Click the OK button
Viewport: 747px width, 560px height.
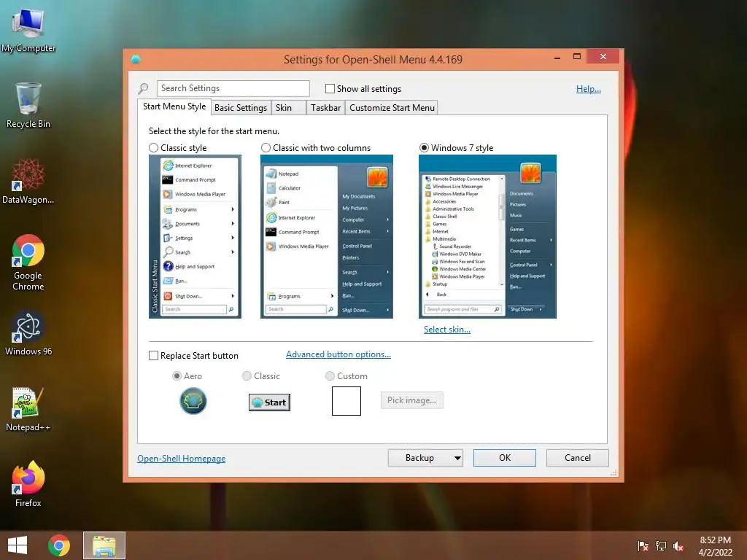[505, 458]
